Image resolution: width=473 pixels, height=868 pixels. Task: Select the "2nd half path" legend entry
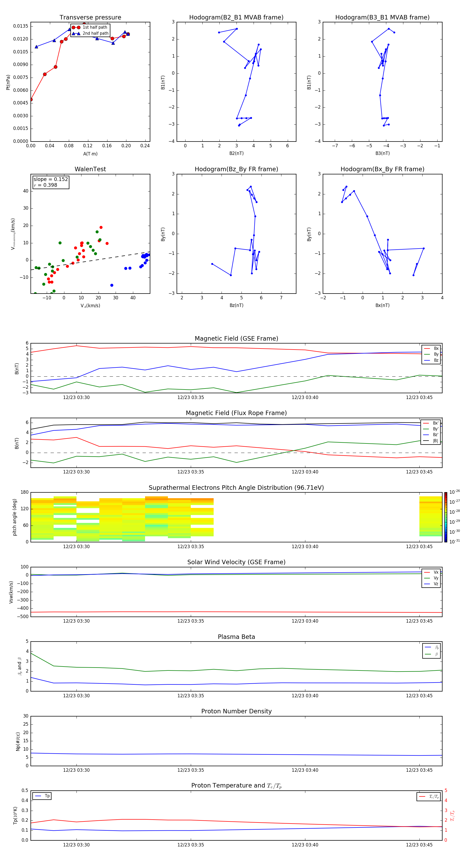coord(91,33)
